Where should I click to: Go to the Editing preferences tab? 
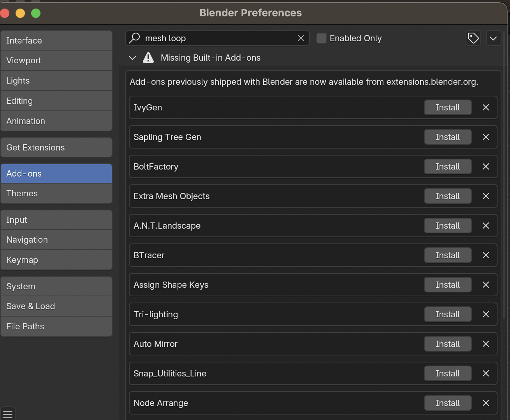pos(56,101)
